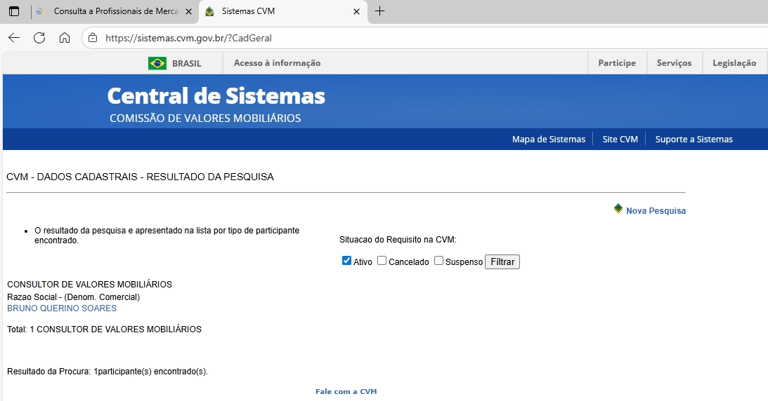Open a new tab with the plus icon
The width and height of the screenshot is (768, 401).
click(380, 11)
